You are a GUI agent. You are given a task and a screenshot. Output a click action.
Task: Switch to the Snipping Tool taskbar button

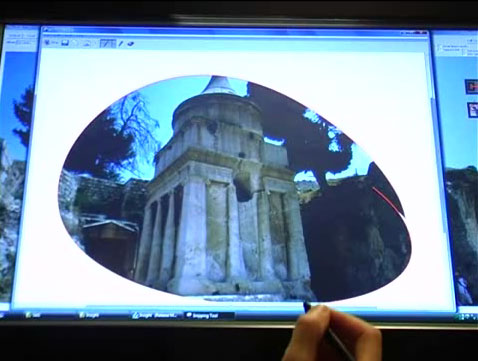coord(209,315)
